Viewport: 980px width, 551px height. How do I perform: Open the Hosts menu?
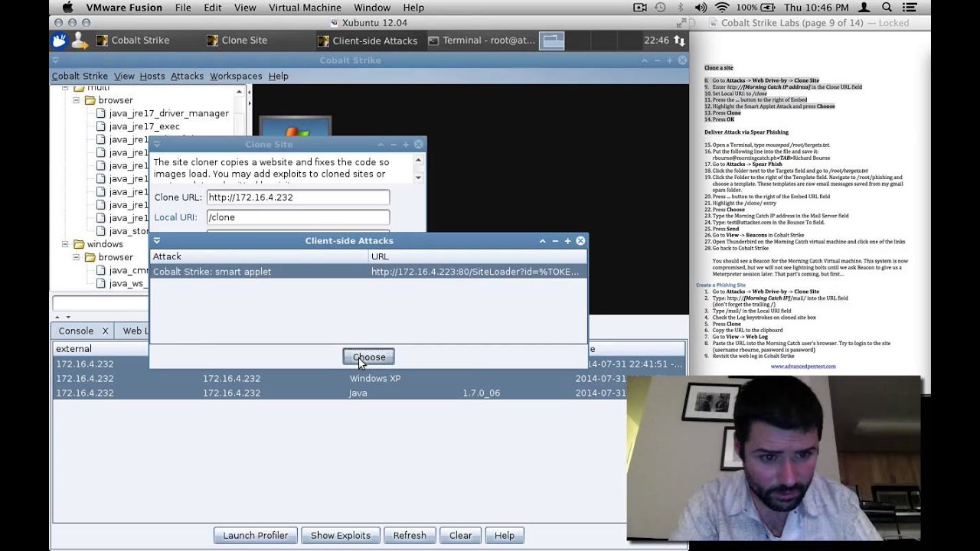pyautogui.click(x=152, y=76)
